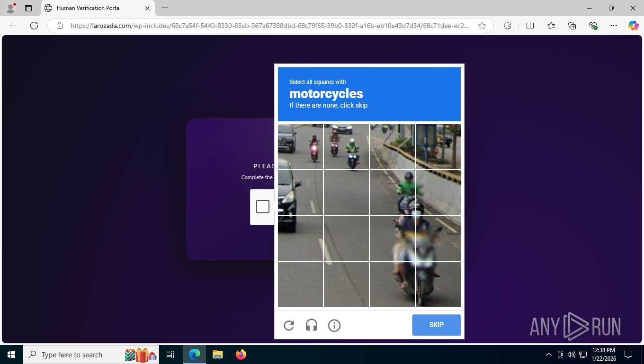
Task: Open the Windows Start menu
Action: click(x=11, y=355)
